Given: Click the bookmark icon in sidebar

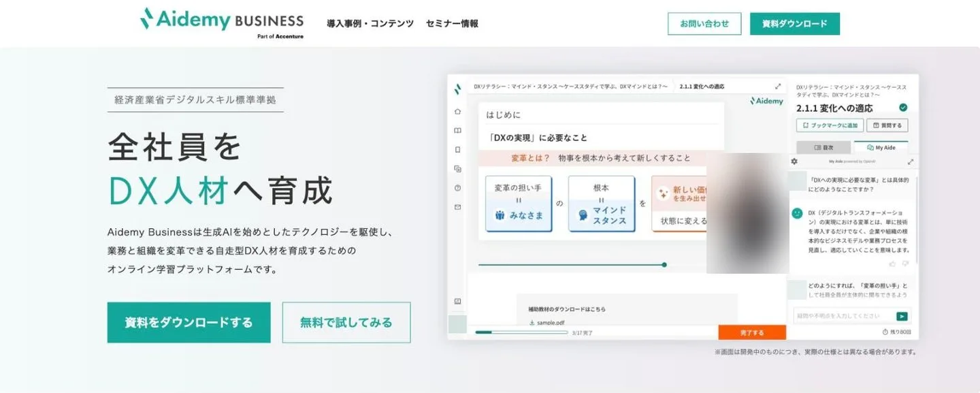Looking at the screenshot, I should pyautogui.click(x=457, y=149).
